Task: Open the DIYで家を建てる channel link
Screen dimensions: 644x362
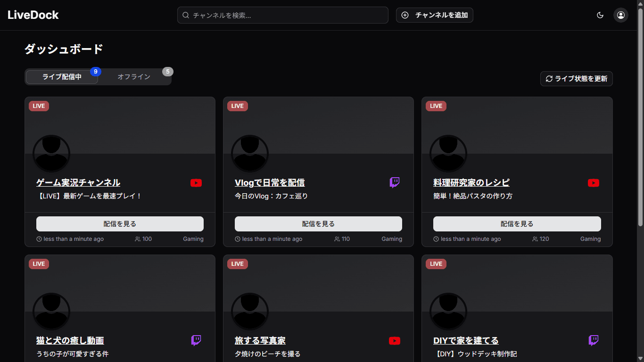Action: tap(466, 340)
